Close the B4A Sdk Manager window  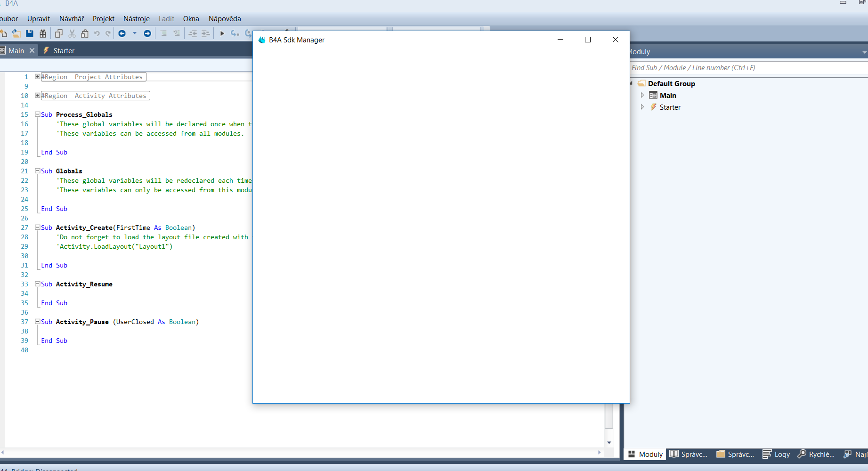click(615, 40)
